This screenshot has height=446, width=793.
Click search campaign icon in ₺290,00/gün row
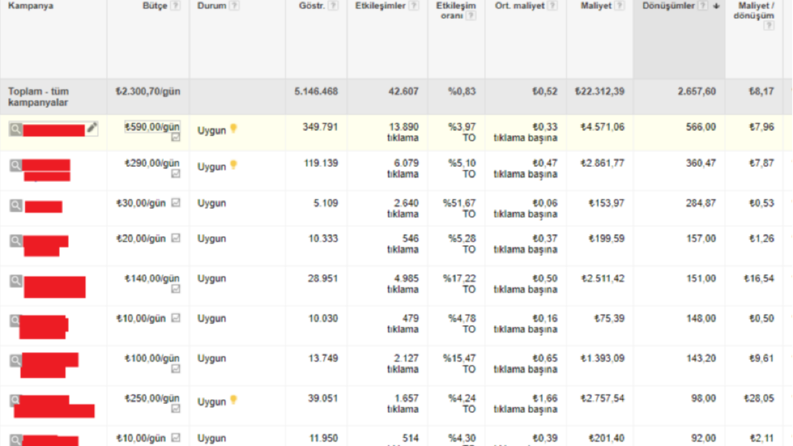(x=16, y=165)
